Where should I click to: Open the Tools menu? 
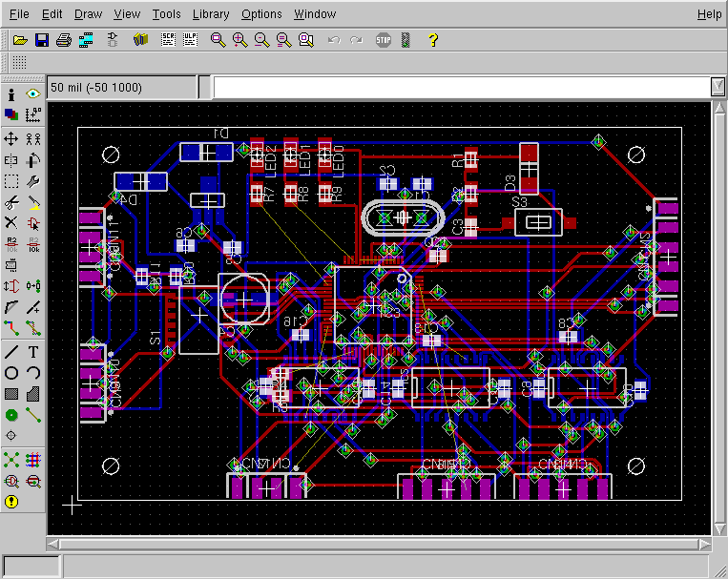point(166,14)
